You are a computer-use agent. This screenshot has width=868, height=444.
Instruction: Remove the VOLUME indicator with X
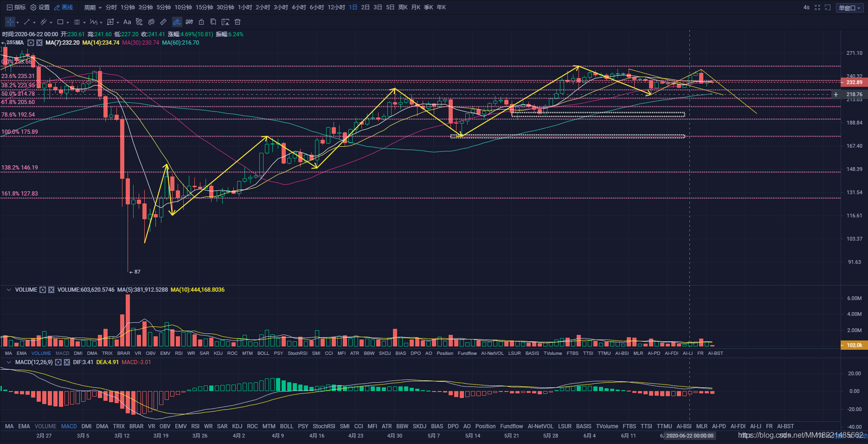[x=51, y=290]
